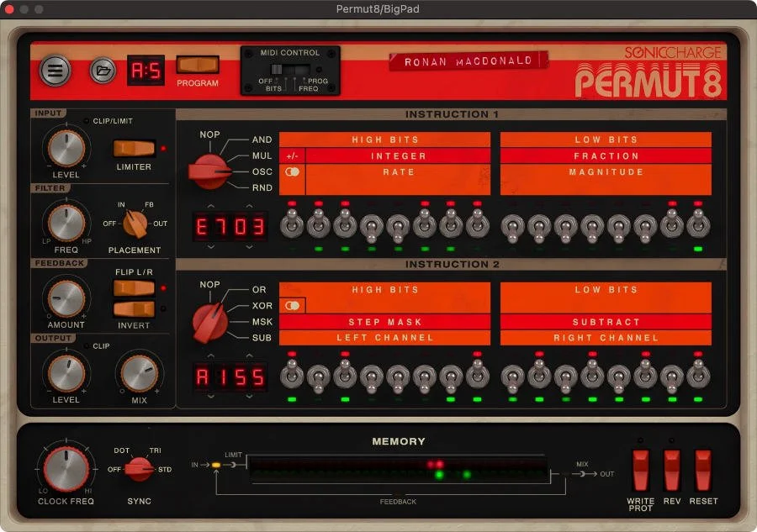The height and width of the screenshot is (532, 757).
Task: Select AND operator for Instruction 1
Action: 262,140
